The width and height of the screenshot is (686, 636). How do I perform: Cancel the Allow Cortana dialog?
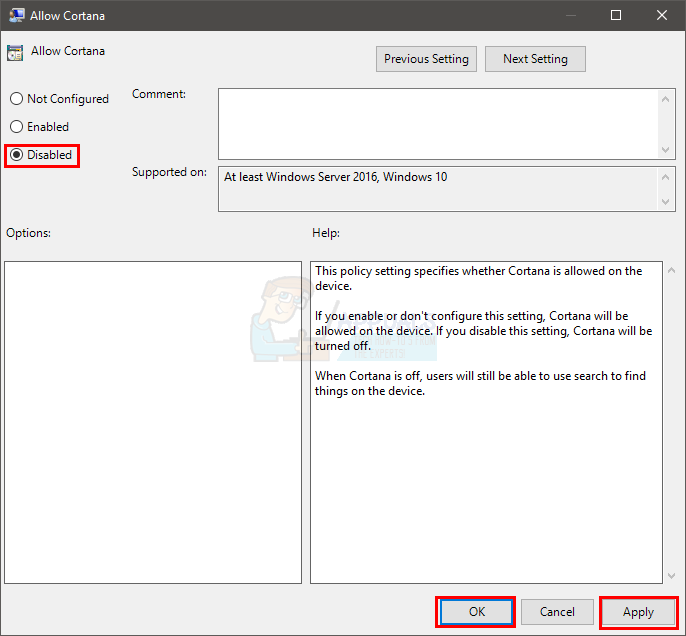[x=557, y=612]
